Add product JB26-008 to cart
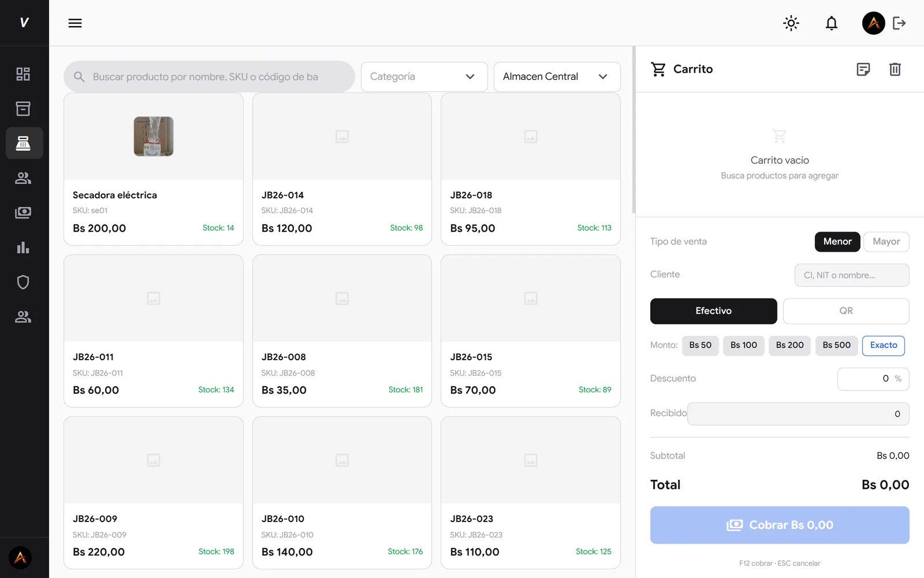 pyautogui.click(x=342, y=331)
